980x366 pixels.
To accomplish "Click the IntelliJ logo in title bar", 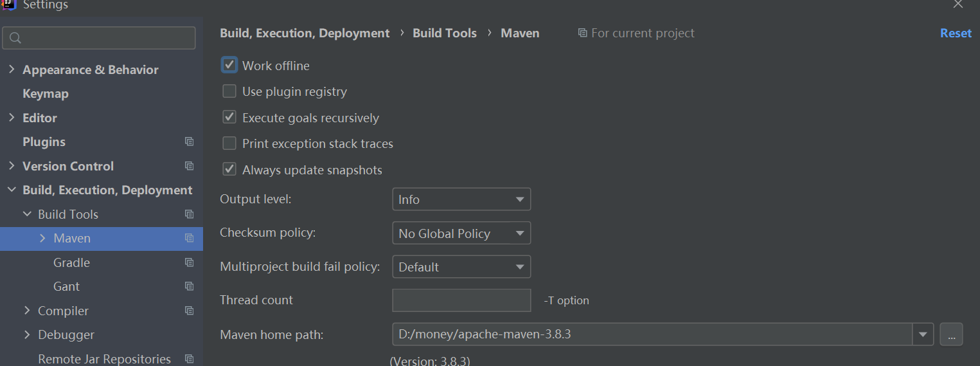I will click(8, 5).
